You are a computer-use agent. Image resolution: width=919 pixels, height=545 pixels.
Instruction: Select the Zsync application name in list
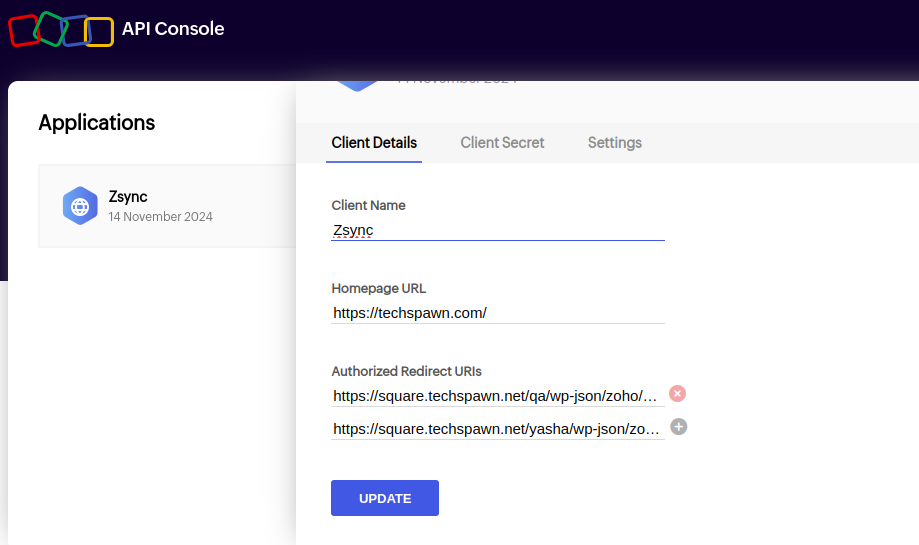(128, 197)
